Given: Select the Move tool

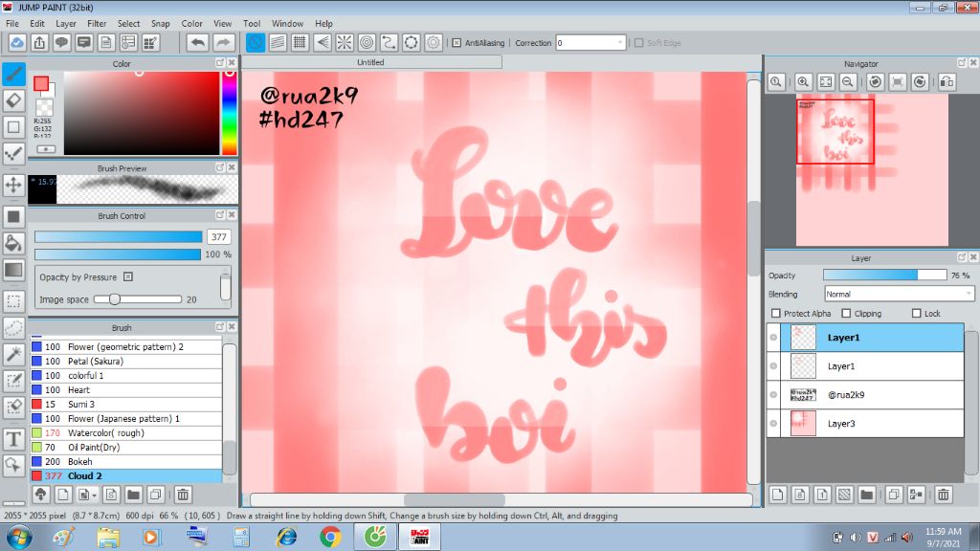Looking at the screenshot, I should pyautogui.click(x=13, y=185).
